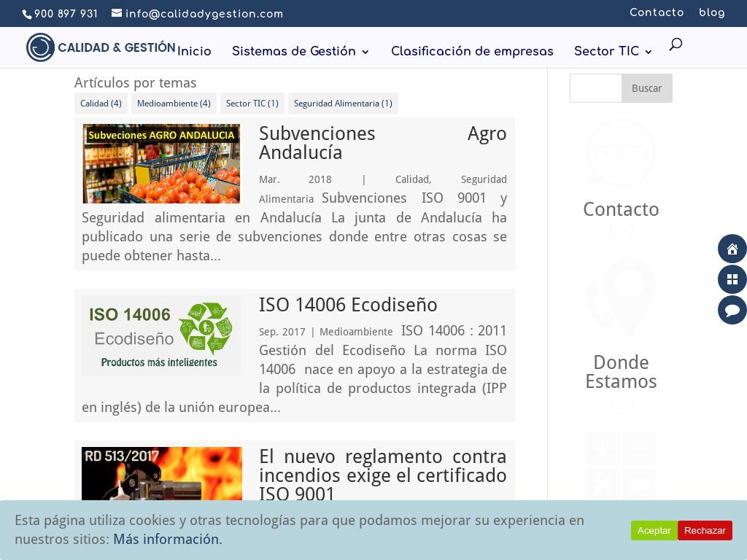Click the Subvenciones AGRO ANDALUCIA article thumbnail
747x560 pixels.
161,163
